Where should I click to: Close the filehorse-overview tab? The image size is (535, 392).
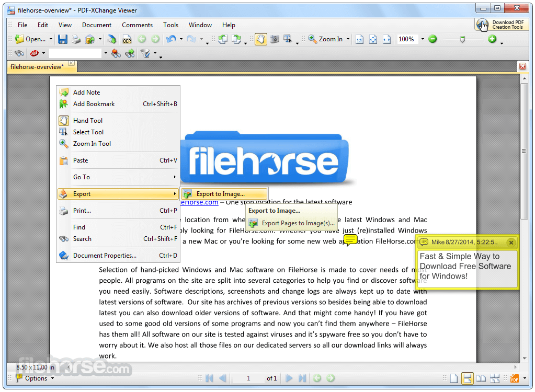[71, 63]
